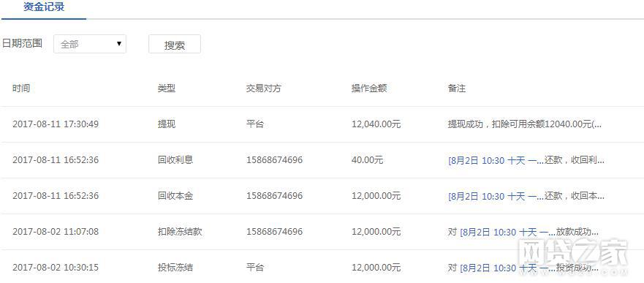The height and width of the screenshot is (283, 644).
Task: Click 投标冻结 type cell
Action: click(x=175, y=268)
